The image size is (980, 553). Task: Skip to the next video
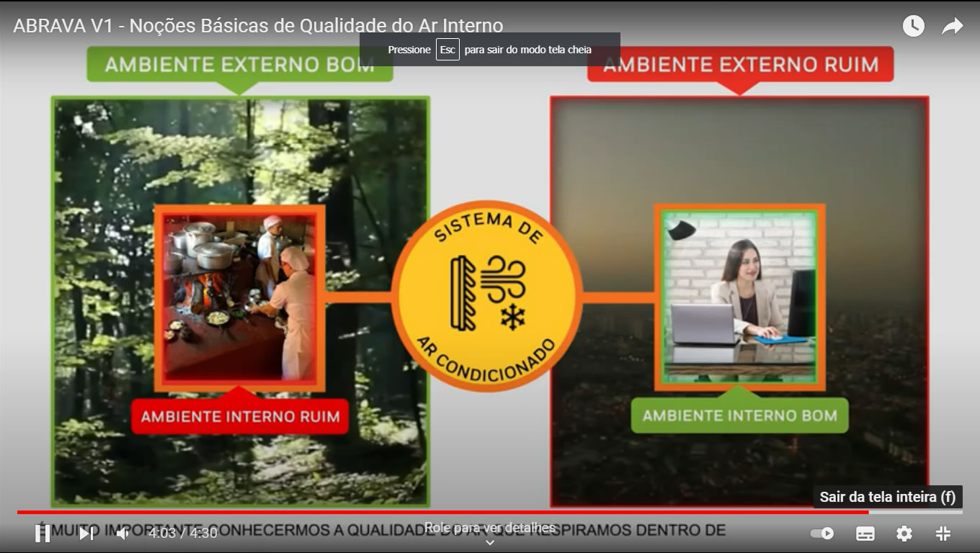(x=86, y=534)
